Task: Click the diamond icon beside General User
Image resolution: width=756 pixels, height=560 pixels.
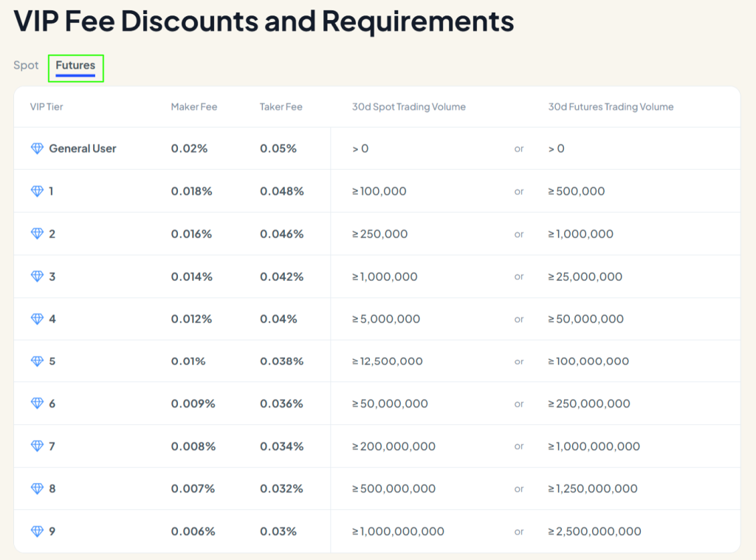Action: (36, 148)
